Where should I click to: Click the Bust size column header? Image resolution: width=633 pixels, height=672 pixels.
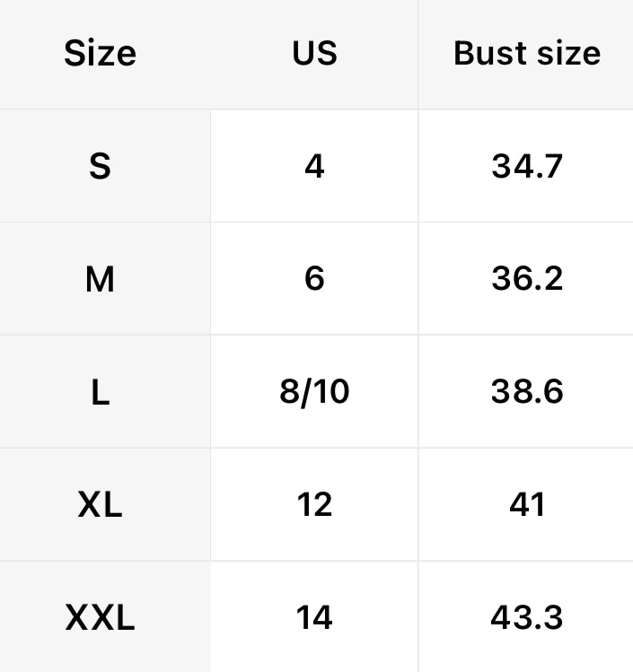526,54
